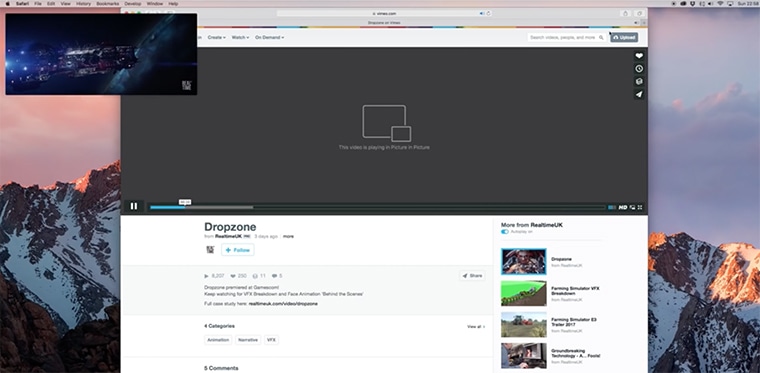Click View all categories link
The height and width of the screenshot is (373, 760).
point(476,327)
